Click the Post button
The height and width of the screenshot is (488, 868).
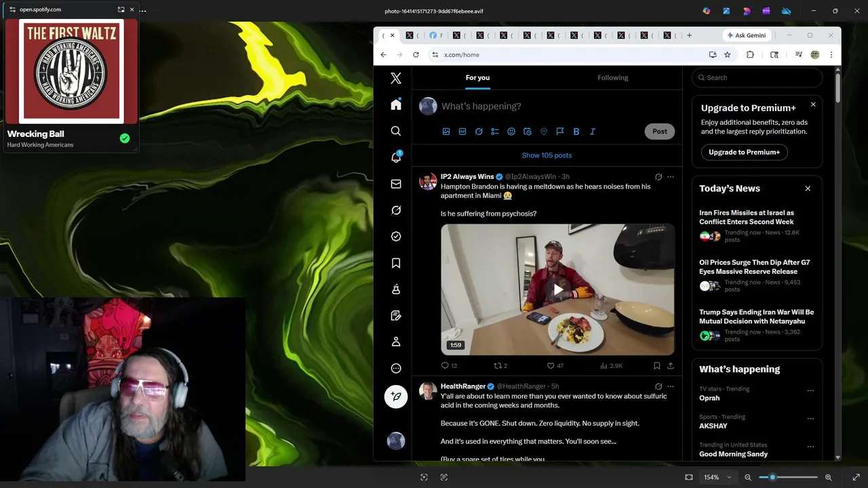[x=660, y=131]
